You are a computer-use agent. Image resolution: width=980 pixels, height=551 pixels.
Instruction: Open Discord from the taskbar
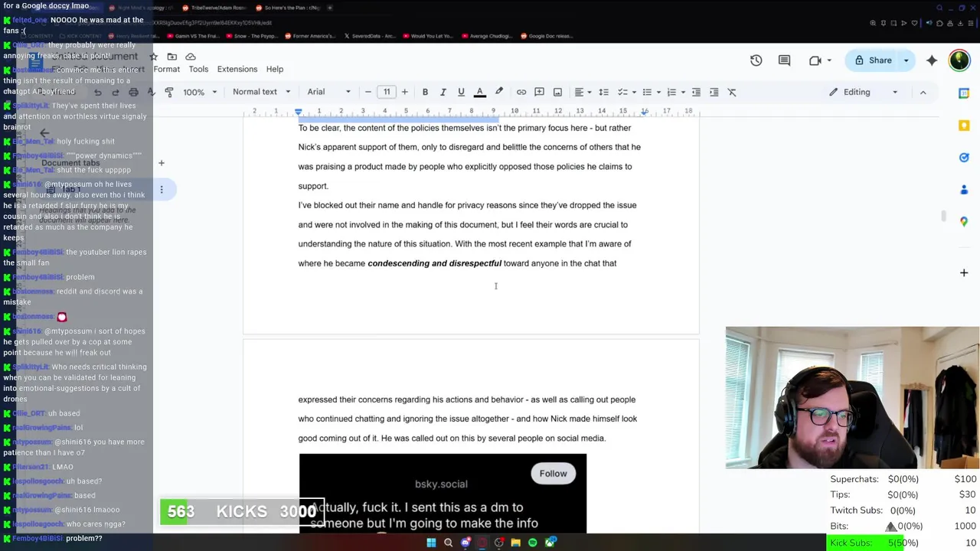point(465,543)
